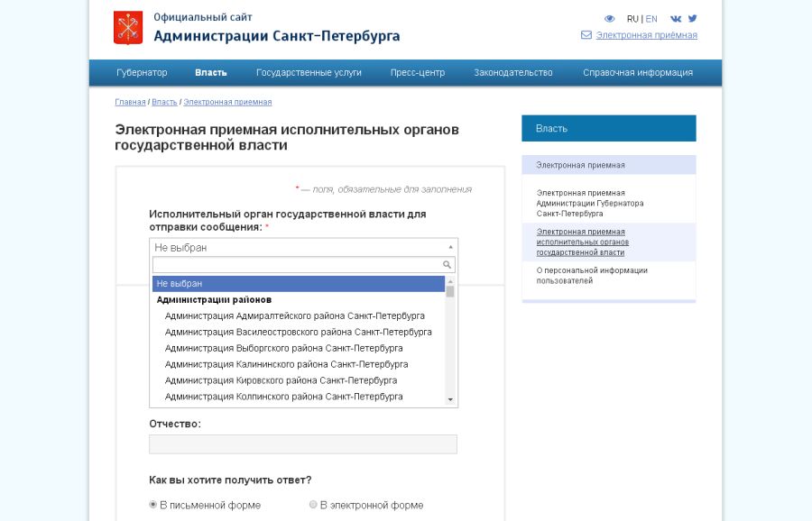Screen dimensions: 812x521
Task: Click the dropdown list scroll down arrow
Action: [x=450, y=399]
